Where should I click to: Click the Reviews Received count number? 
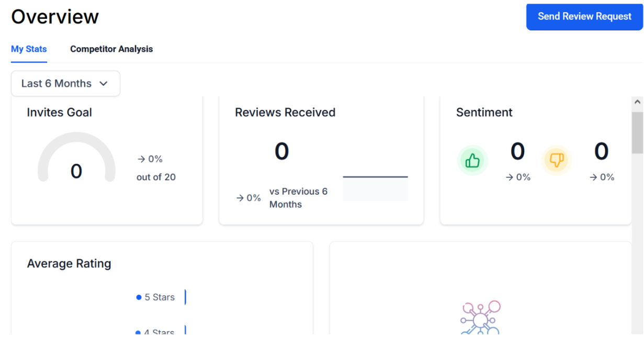click(281, 151)
